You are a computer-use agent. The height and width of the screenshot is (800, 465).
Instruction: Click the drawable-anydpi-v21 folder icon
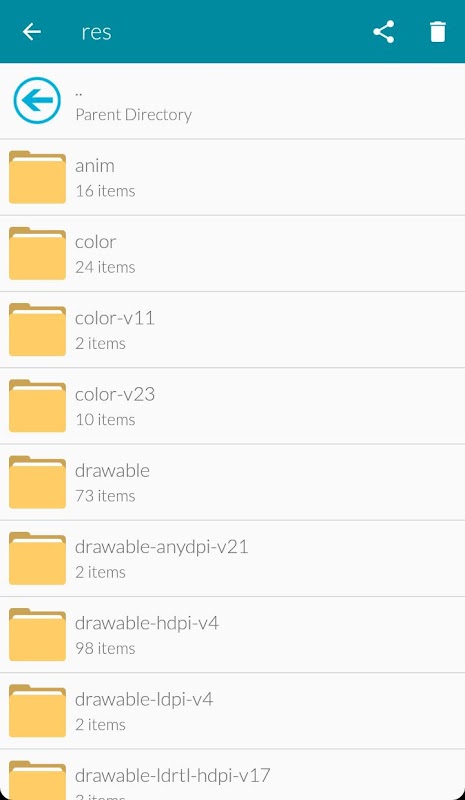tap(37, 558)
